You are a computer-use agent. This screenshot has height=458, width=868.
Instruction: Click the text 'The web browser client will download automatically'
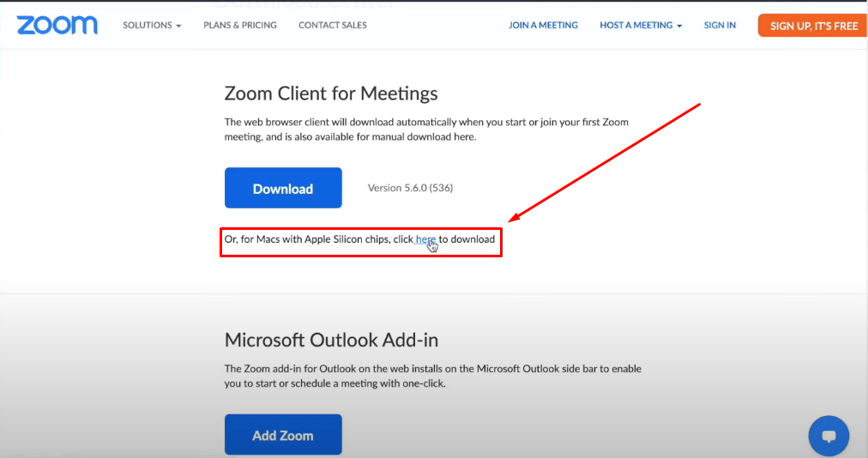(x=341, y=122)
